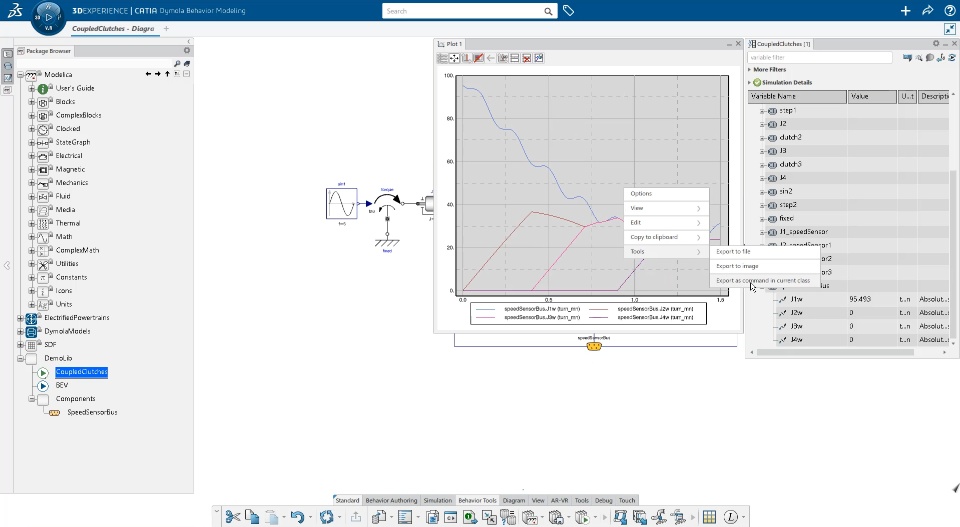Screen dimensions: 960x527
Task: Click the rescale crosshair icon in Plot toolbar
Action: click(454, 58)
